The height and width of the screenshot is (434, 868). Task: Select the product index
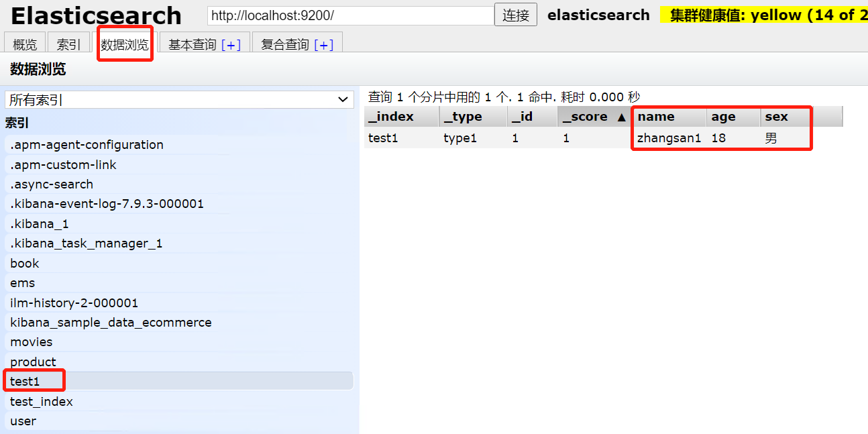pos(179,362)
